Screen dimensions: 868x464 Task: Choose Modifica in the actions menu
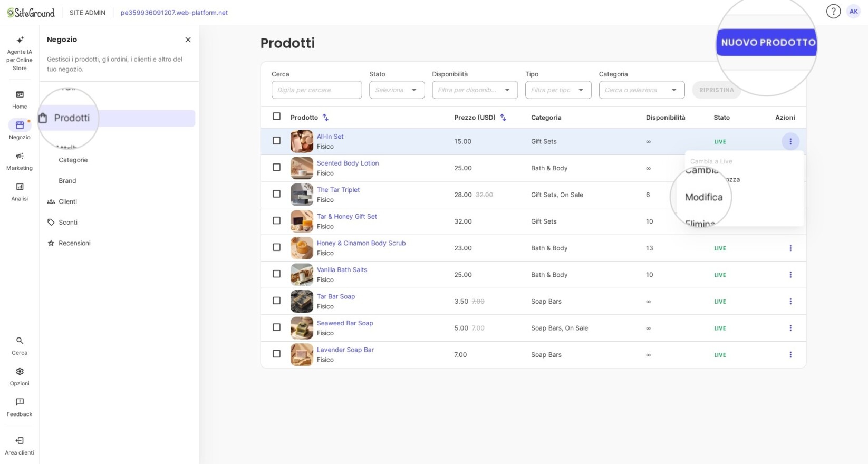coord(704,197)
